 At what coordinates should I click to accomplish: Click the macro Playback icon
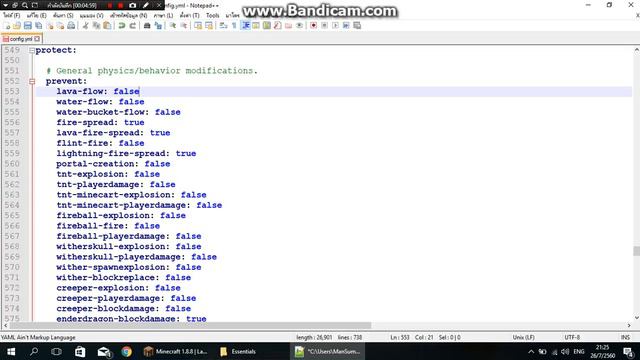tap(335, 26)
